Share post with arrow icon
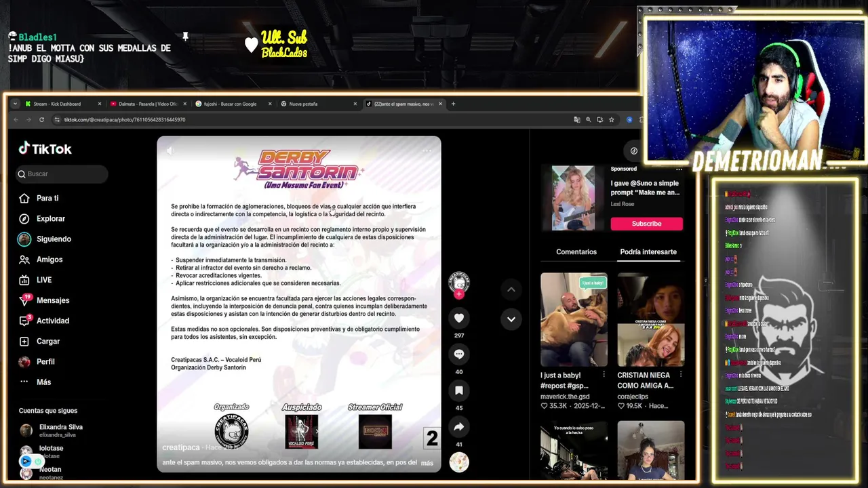 459,427
